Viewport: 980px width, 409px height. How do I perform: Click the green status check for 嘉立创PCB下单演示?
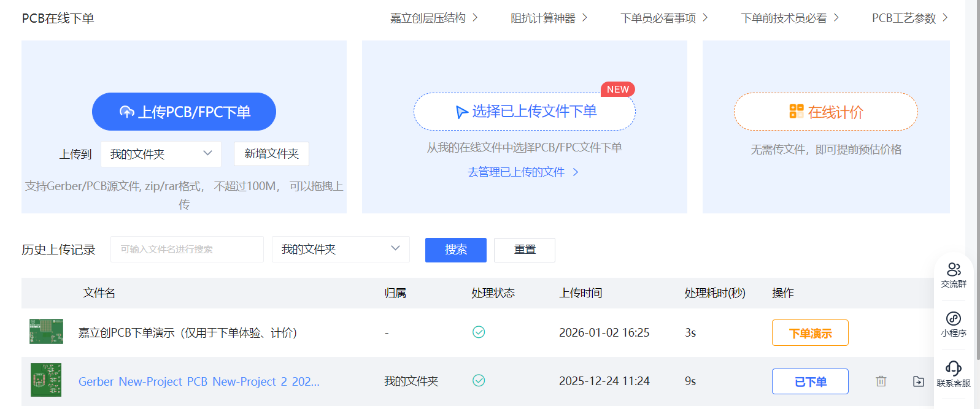coord(479,332)
